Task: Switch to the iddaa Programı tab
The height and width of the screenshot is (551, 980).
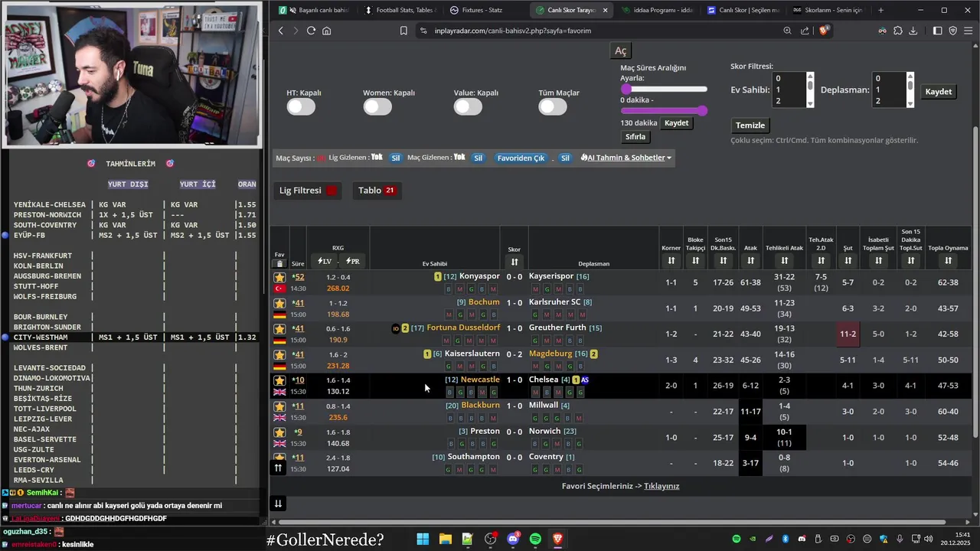Action: [x=658, y=10]
